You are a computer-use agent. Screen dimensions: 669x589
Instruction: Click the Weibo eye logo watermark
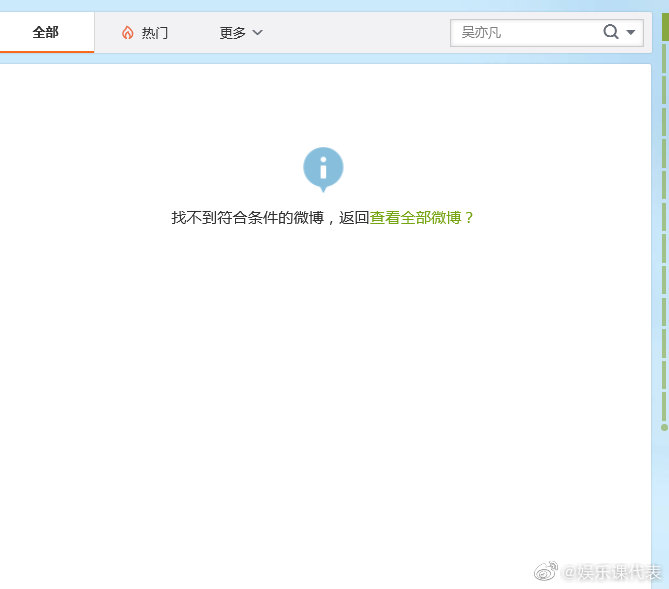546,572
